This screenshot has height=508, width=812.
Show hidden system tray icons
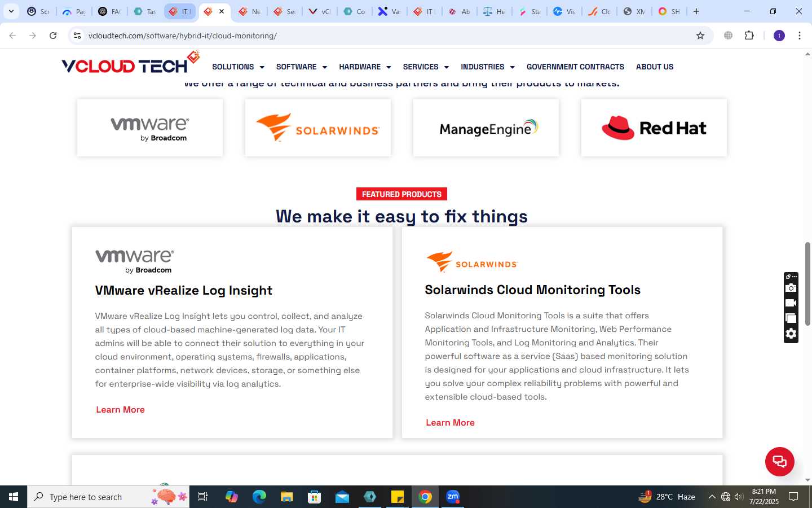pos(712,497)
